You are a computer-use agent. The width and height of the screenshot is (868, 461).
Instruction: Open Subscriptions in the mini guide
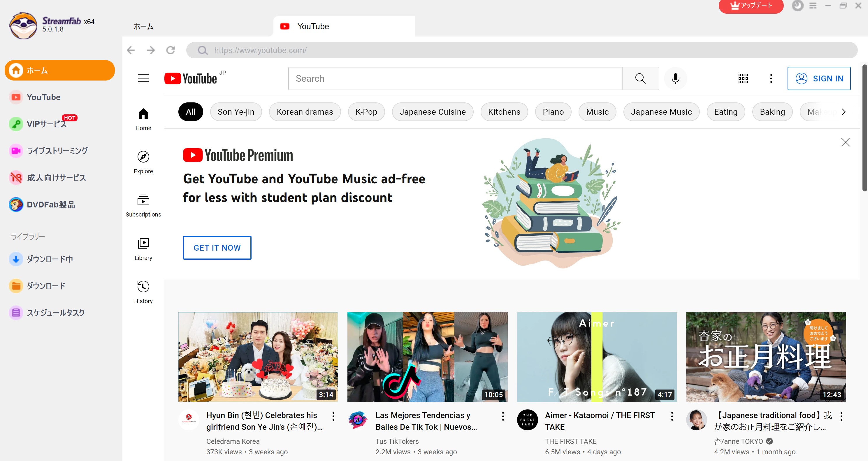tap(143, 206)
